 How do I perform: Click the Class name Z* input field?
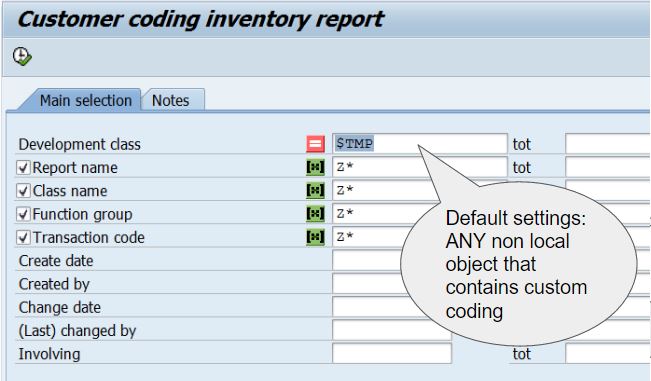pyautogui.click(x=386, y=190)
